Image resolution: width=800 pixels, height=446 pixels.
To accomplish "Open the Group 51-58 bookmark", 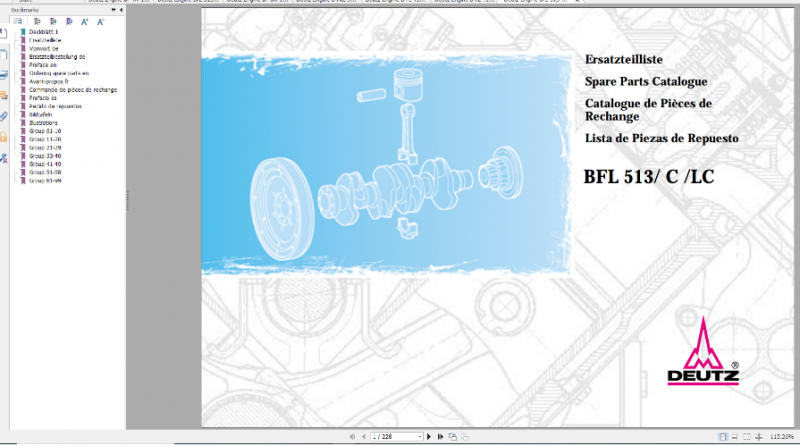I will pos(45,172).
